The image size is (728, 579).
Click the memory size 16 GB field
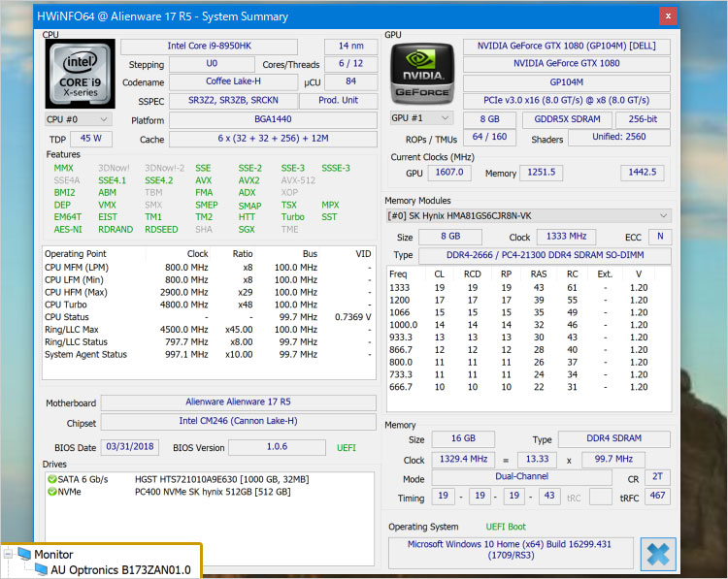click(x=463, y=438)
